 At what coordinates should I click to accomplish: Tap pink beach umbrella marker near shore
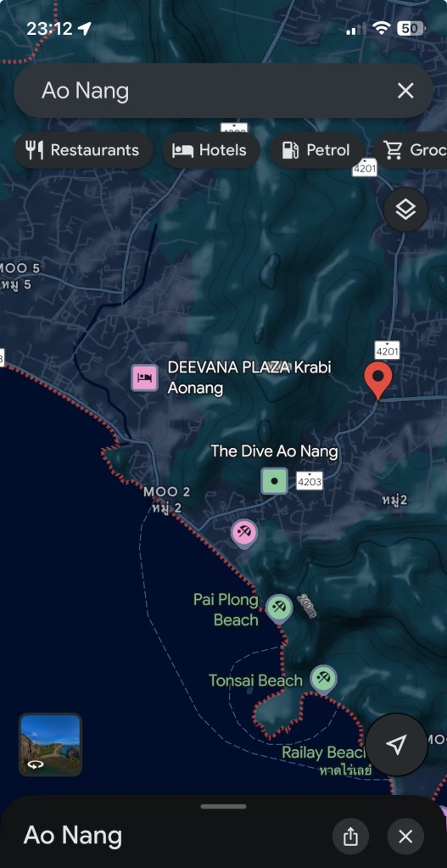[x=244, y=534]
